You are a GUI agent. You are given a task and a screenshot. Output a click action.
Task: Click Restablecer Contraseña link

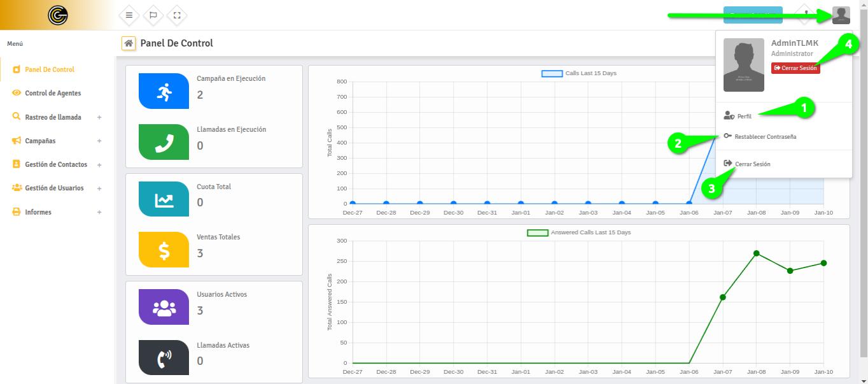[x=765, y=137]
